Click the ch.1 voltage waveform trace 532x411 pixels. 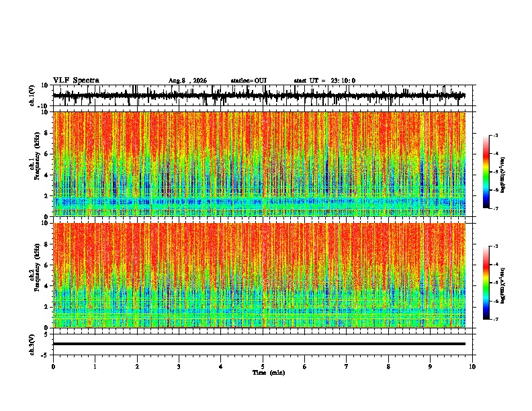tap(259, 95)
